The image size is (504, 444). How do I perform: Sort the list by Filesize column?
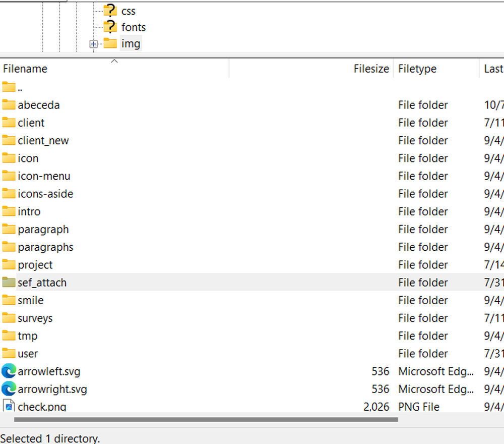tap(371, 69)
